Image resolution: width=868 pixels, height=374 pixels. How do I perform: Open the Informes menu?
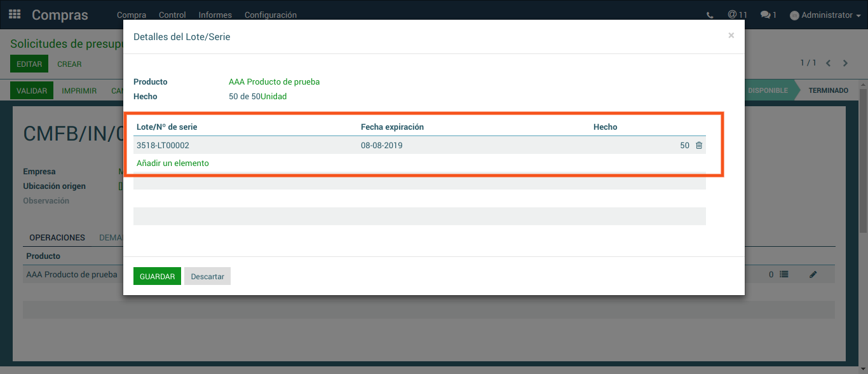tap(215, 15)
